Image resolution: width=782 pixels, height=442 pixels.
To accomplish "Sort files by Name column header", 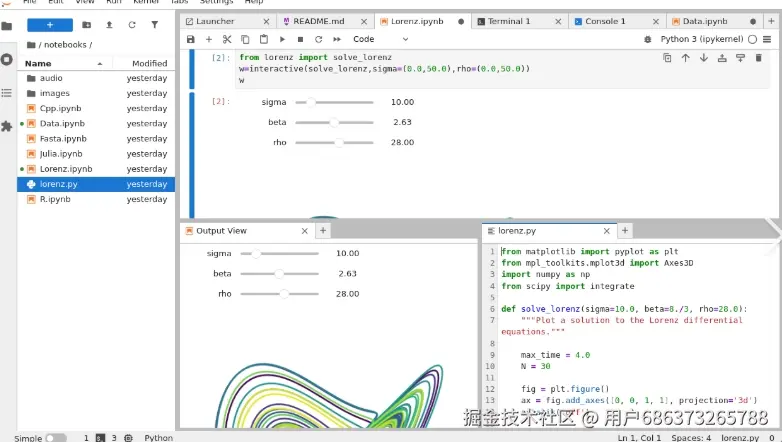I will (63, 63).
